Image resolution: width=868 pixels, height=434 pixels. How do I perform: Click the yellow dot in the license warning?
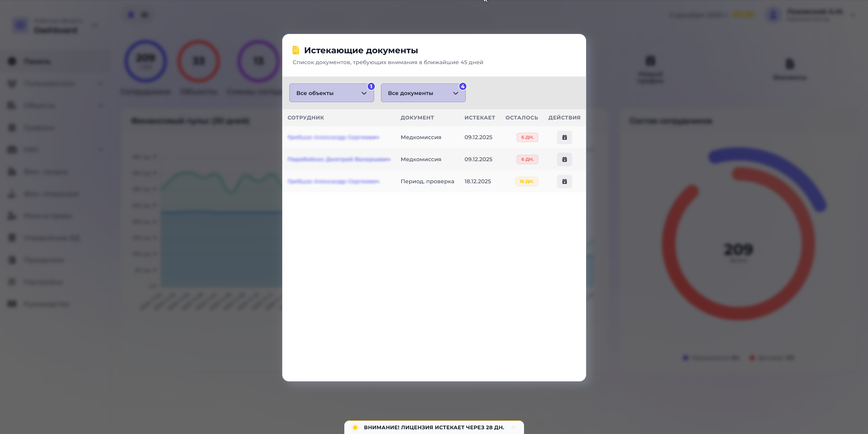[x=355, y=428]
